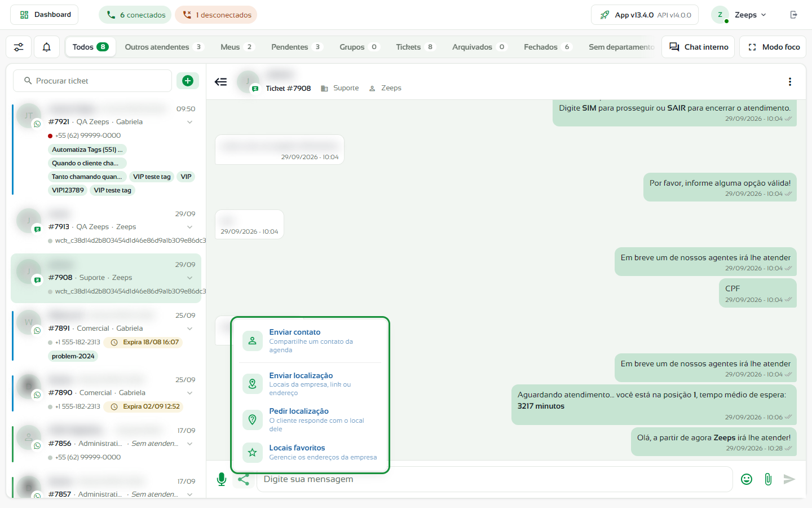
Task: Go to the Dashboard
Action: point(45,15)
